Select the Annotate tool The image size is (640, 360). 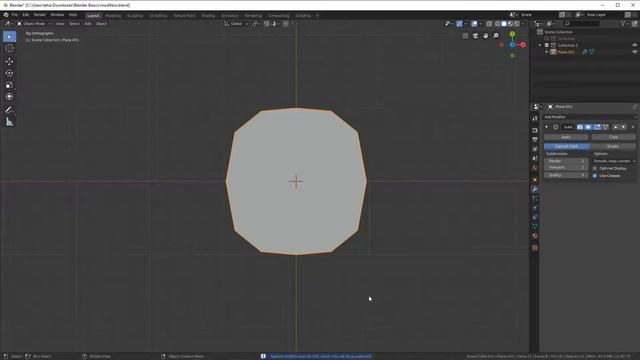click(9, 109)
